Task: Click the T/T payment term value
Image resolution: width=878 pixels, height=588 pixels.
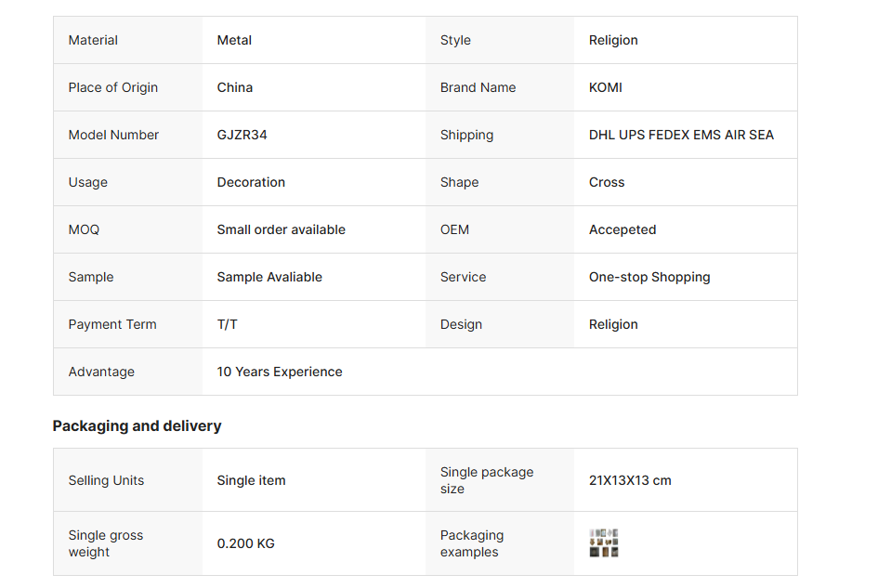Action: click(227, 324)
